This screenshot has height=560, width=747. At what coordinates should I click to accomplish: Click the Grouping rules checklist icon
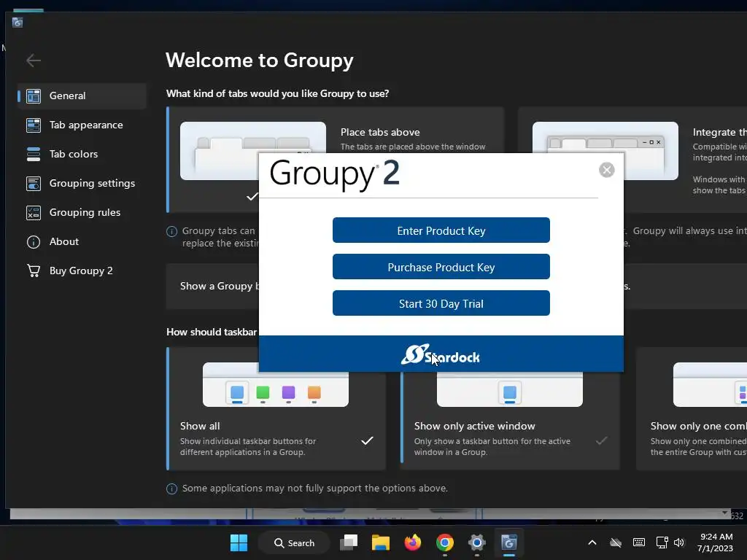34,213
